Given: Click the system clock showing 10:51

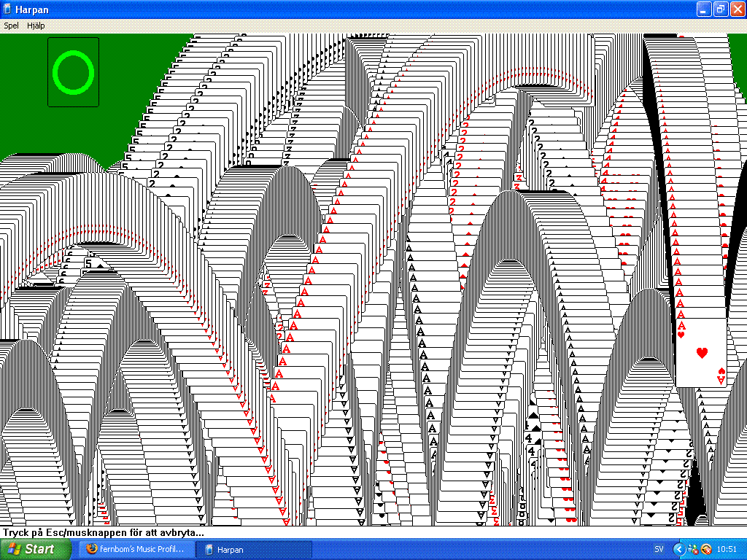Looking at the screenshot, I should pos(728,549).
